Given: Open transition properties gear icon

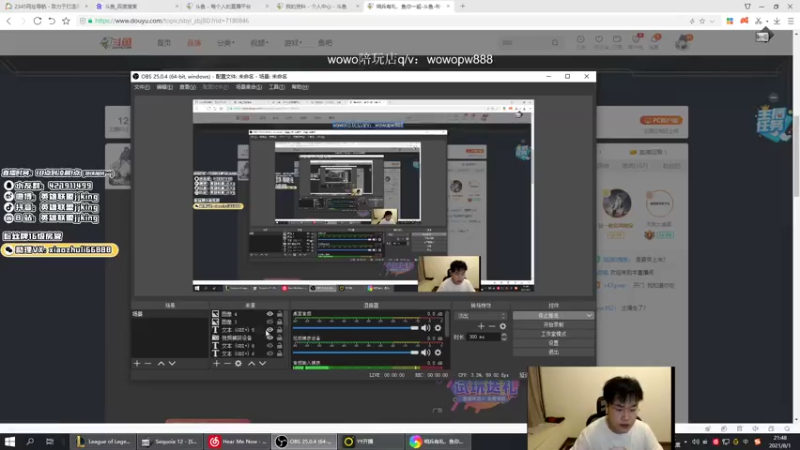Looking at the screenshot, I should click(503, 326).
